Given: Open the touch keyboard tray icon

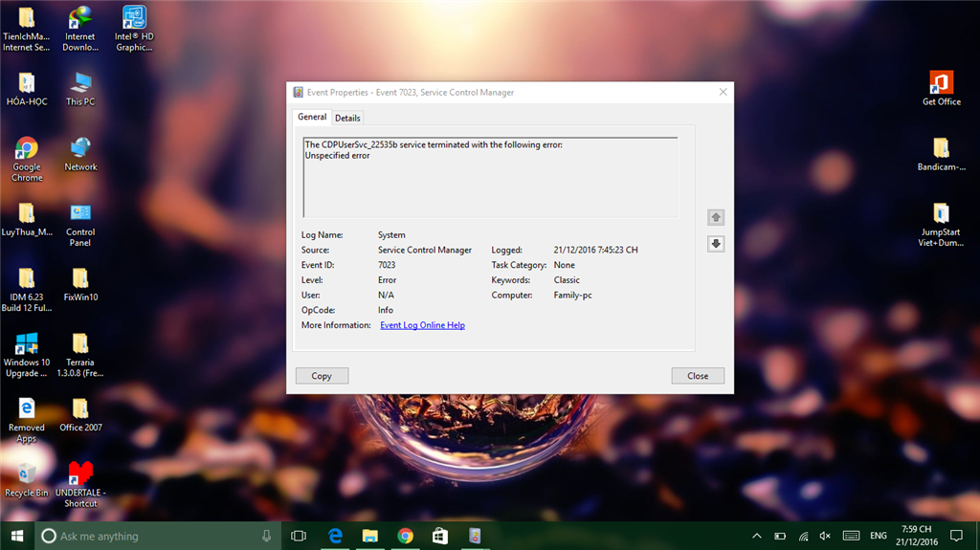Looking at the screenshot, I should click(851, 536).
